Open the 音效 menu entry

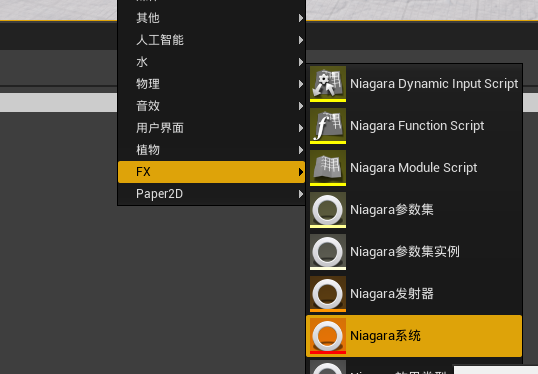tap(211, 106)
